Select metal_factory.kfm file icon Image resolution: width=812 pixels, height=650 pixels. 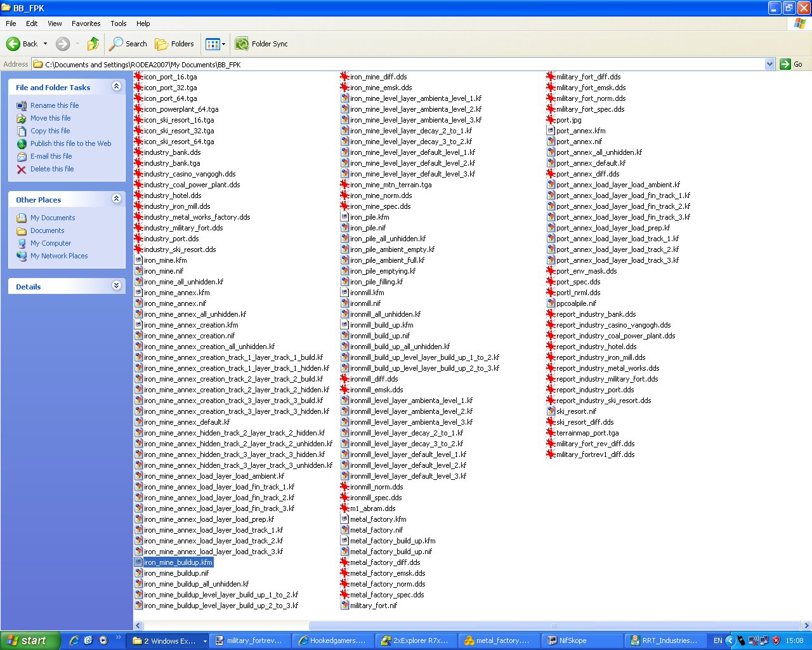tap(344, 519)
